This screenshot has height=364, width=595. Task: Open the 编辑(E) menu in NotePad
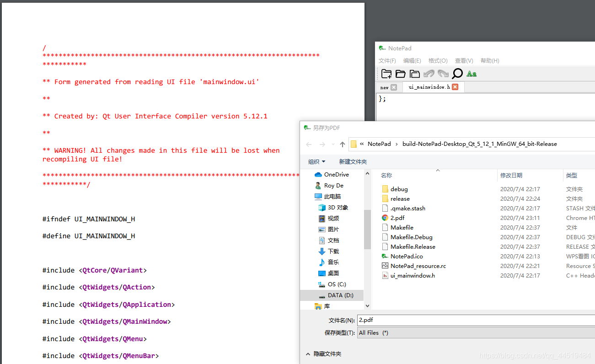[412, 61]
